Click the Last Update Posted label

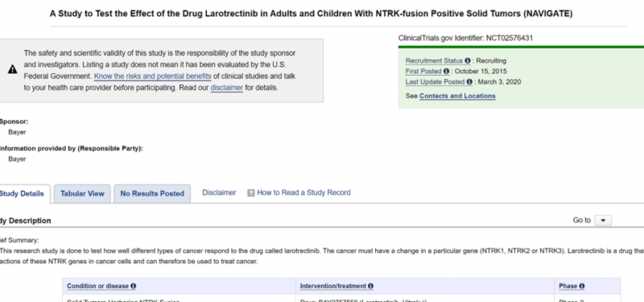tap(436, 82)
